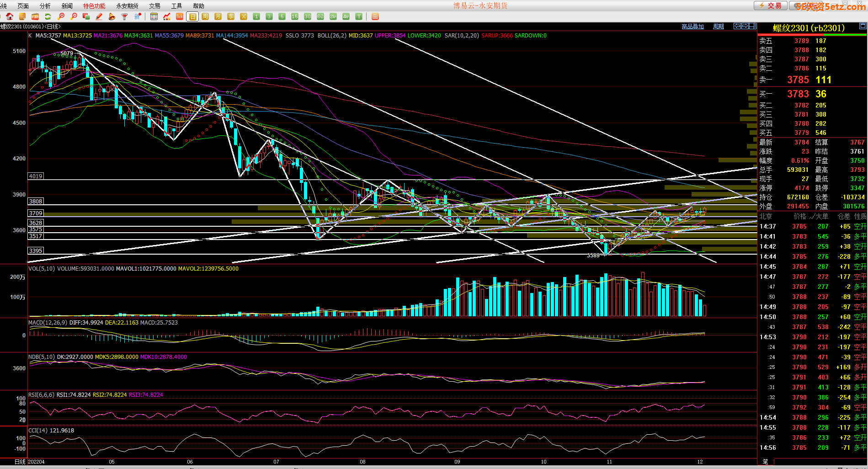Switch to intraday trend chart icon
Screen dimensions: 868x469
pos(167,16)
